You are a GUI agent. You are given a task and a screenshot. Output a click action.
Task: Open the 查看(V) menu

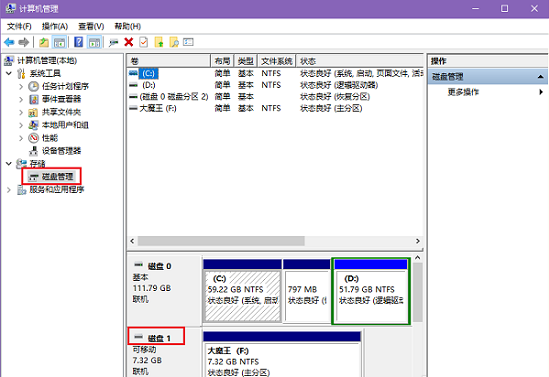[x=91, y=26]
